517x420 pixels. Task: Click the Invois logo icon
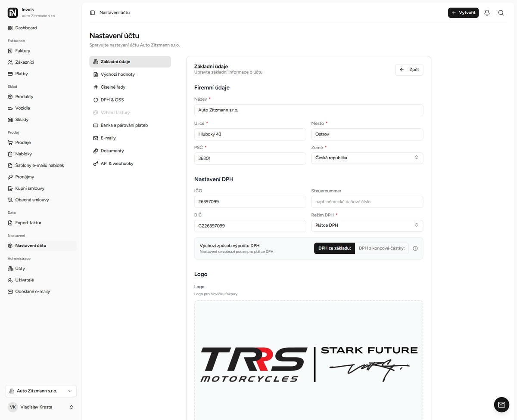click(x=13, y=12)
